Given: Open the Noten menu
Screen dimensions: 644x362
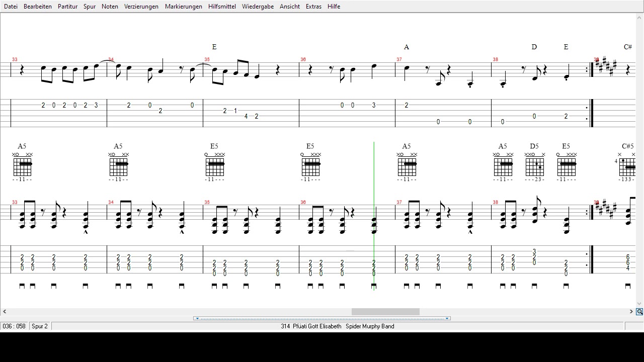Looking at the screenshot, I should (110, 7).
